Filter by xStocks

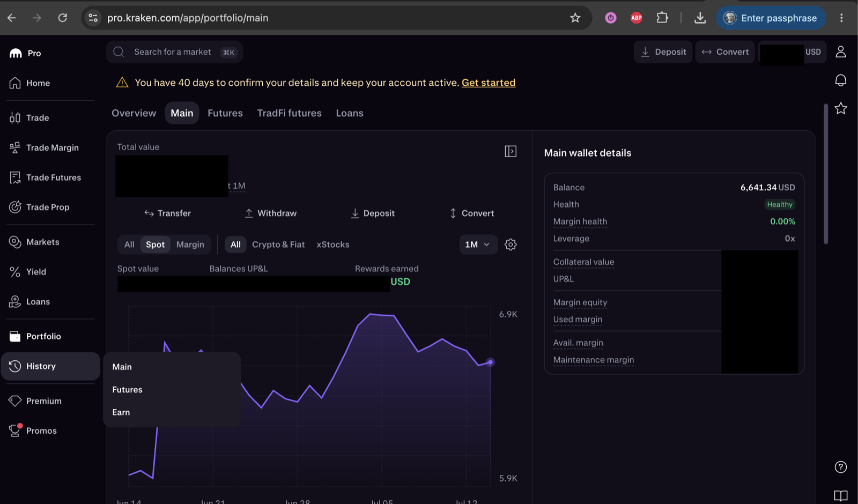tap(333, 244)
